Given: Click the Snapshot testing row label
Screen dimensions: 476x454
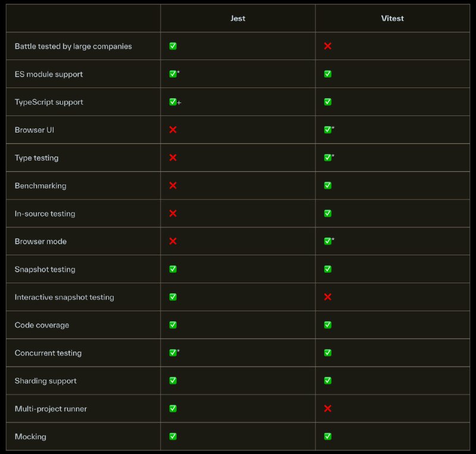Looking at the screenshot, I should (x=45, y=270).
